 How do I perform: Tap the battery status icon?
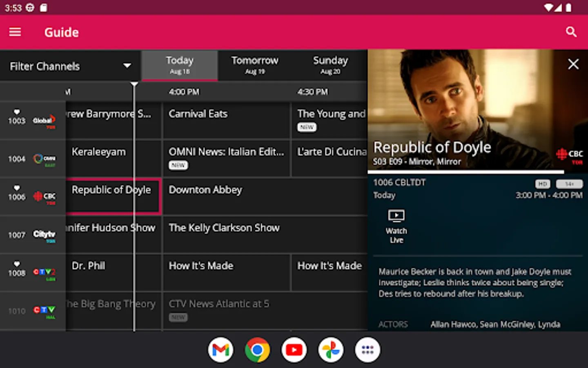[x=568, y=7]
